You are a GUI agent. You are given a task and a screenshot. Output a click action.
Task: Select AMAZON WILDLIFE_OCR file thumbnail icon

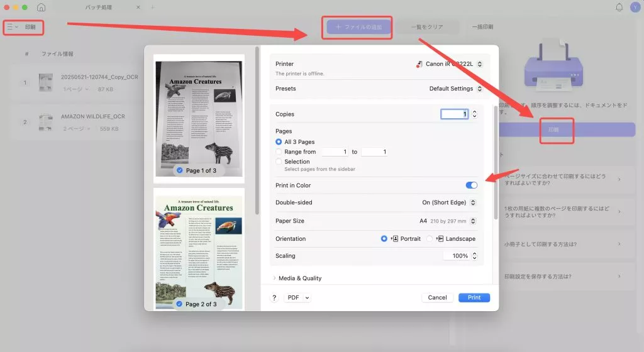pyautogui.click(x=45, y=122)
